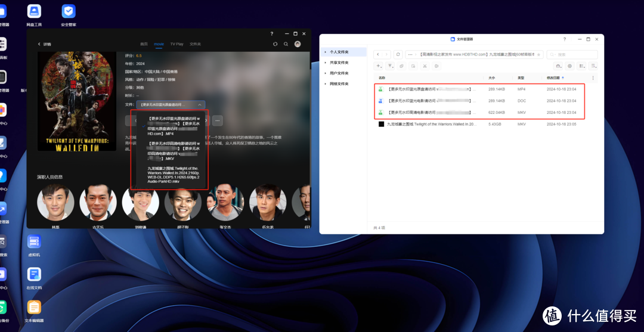This screenshot has width=644, height=332.
Task: Sort files by the 大小 column header
Action: (491, 78)
